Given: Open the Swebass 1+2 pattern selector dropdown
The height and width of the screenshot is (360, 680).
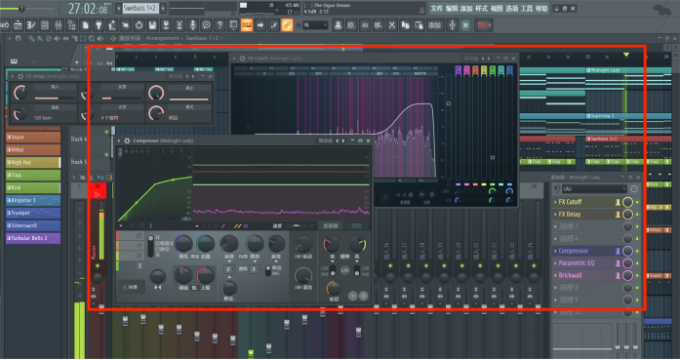Looking at the screenshot, I should tap(141, 8).
